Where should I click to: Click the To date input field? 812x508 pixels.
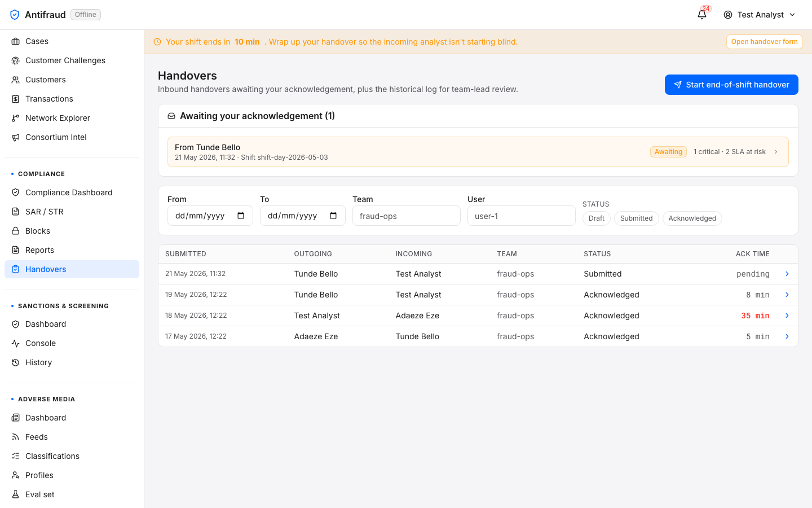click(303, 216)
